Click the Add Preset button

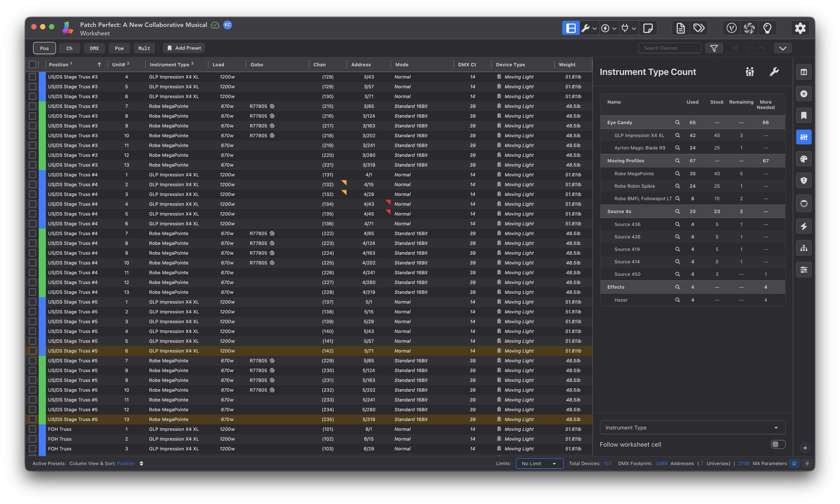pos(184,48)
